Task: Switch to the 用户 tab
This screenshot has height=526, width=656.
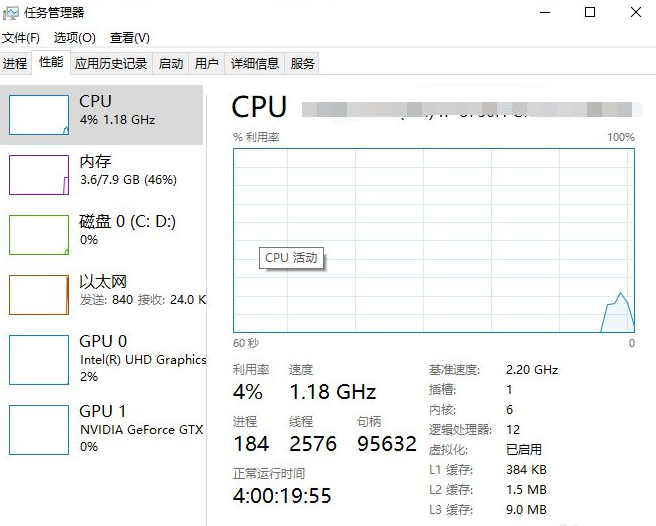Action: click(207, 64)
